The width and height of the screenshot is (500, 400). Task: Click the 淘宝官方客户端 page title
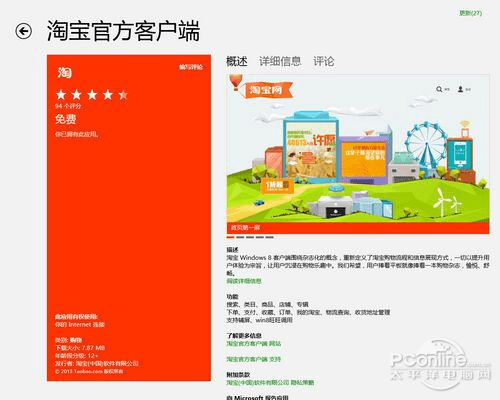[123, 31]
